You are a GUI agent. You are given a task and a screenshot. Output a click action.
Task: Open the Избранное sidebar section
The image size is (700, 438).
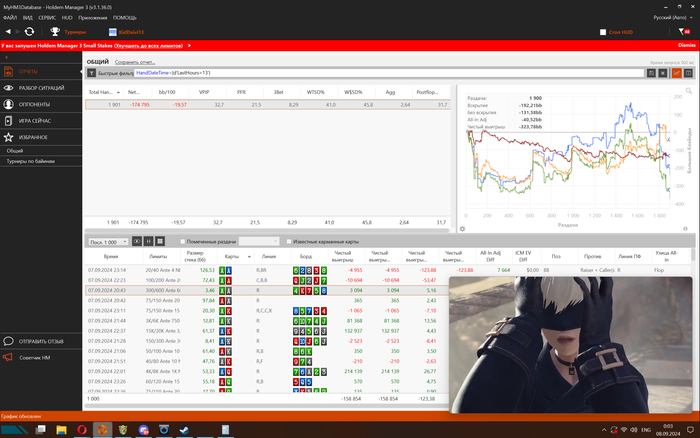click(x=41, y=137)
